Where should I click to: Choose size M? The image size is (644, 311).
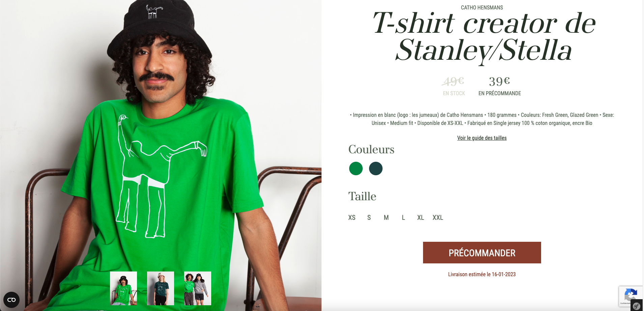tap(386, 218)
